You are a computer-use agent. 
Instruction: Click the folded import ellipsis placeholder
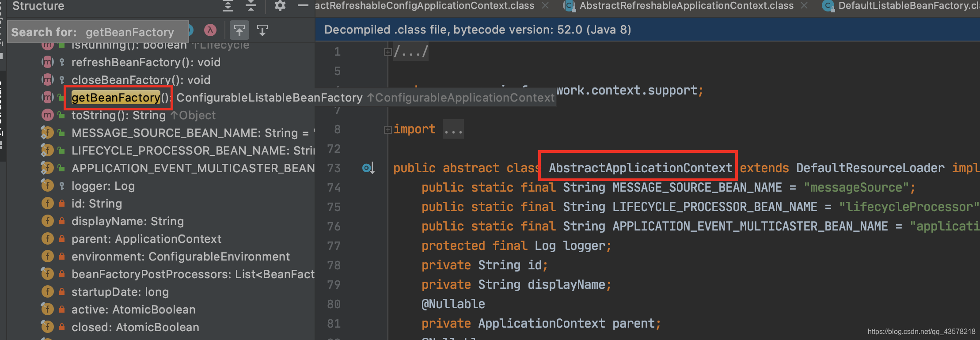[x=453, y=129]
